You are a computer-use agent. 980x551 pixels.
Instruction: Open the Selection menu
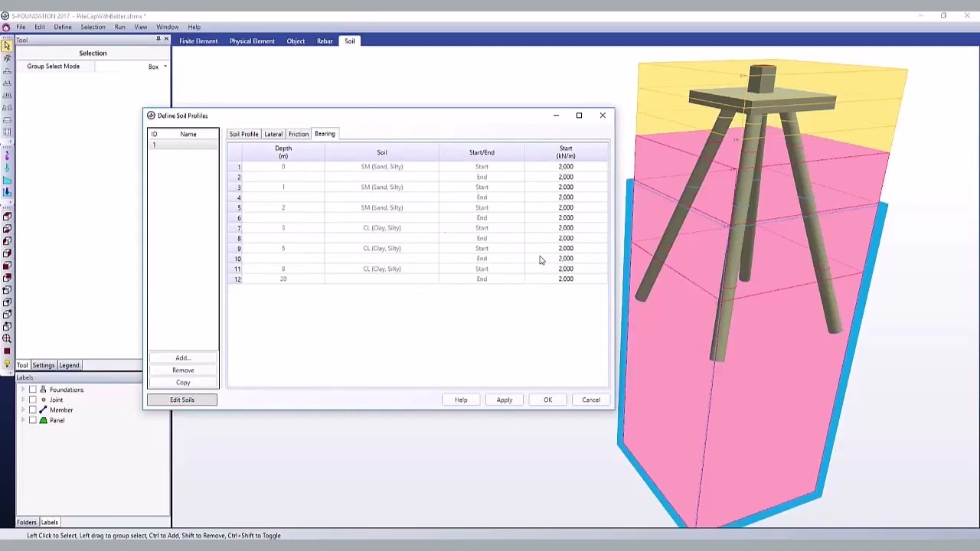pyautogui.click(x=93, y=27)
